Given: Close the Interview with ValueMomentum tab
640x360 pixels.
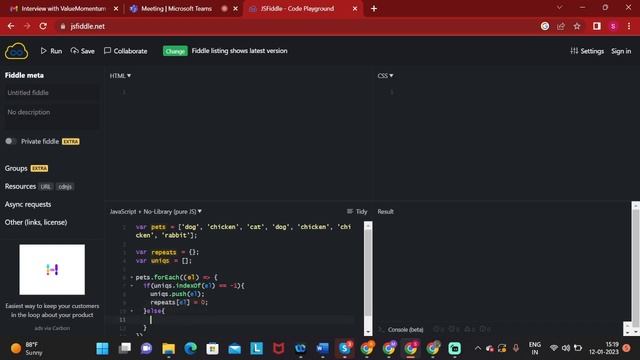Looking at the screenshot, I should 116,9.
